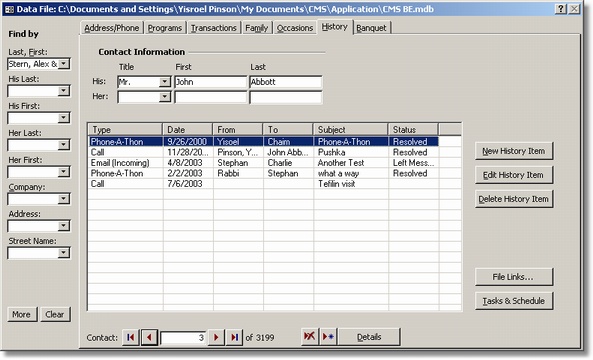The image size is (593, 360).
Task: Click Delete History Item button
Action: pos(514,199)
